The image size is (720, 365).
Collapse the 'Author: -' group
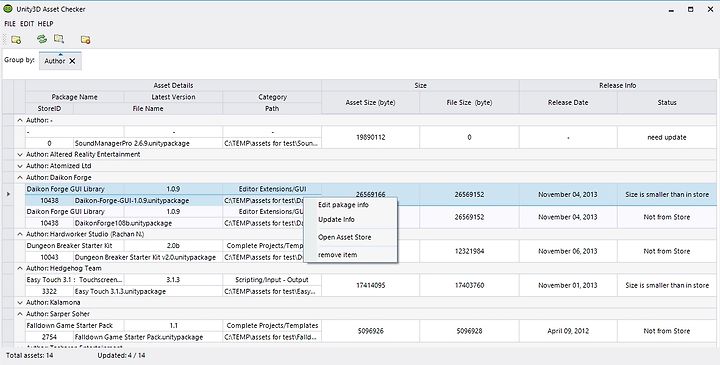(x=20, y=120)
